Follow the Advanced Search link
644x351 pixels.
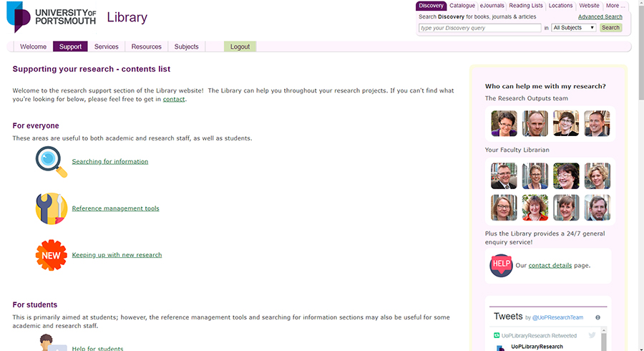tap(600, 16)
